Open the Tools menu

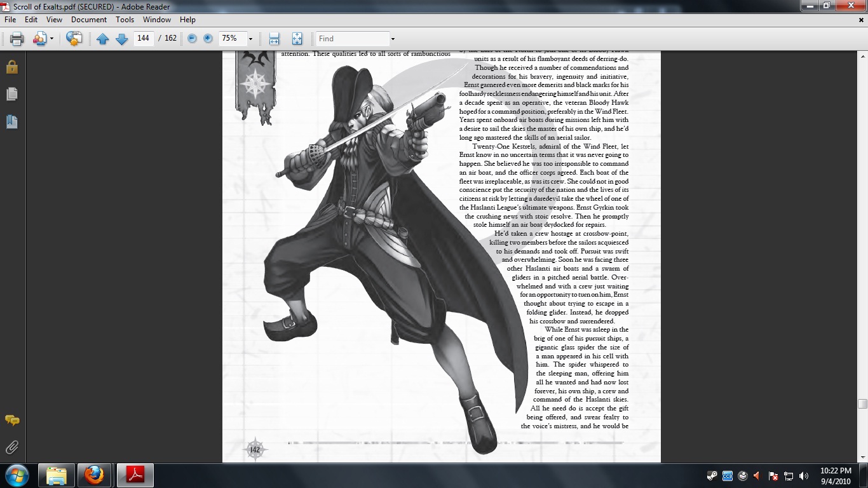point(125,20)
